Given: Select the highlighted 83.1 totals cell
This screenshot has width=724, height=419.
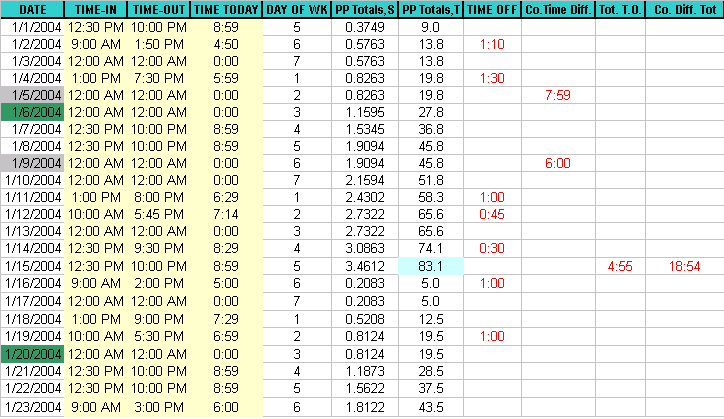Looking at the screenshot, I should point(431,266).
